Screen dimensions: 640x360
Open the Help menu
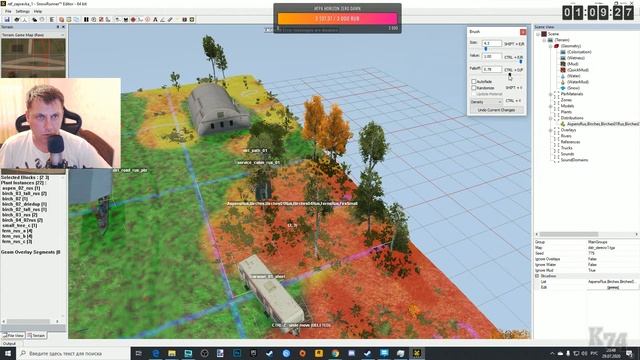tap(38, 11)
